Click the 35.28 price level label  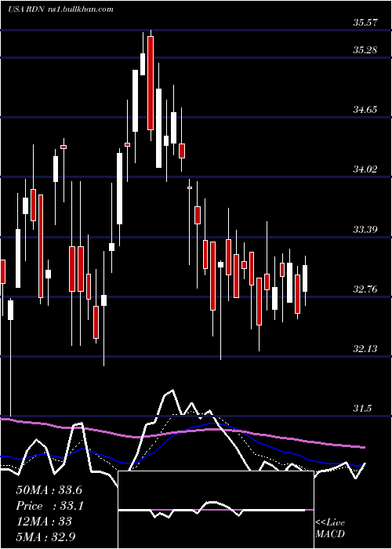tap(365, 50)
